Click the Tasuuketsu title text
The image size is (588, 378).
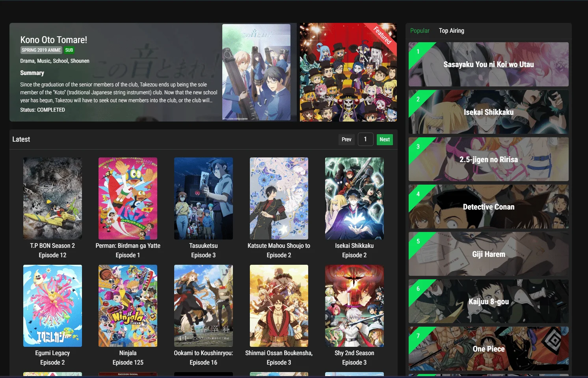(x=203, y=245)
